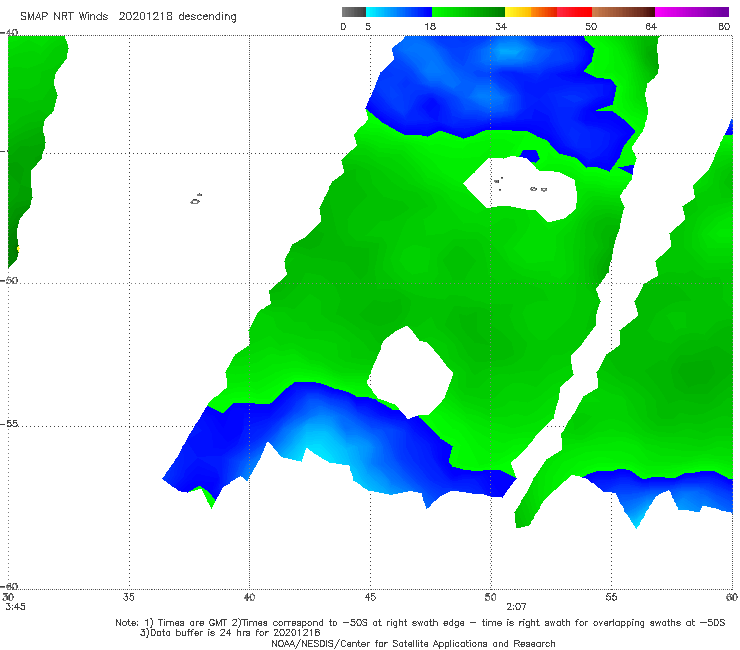Pick the magenta-purple segment of the color bar
Viewport: 740px width, 650px height.
[x=692, y=12]
